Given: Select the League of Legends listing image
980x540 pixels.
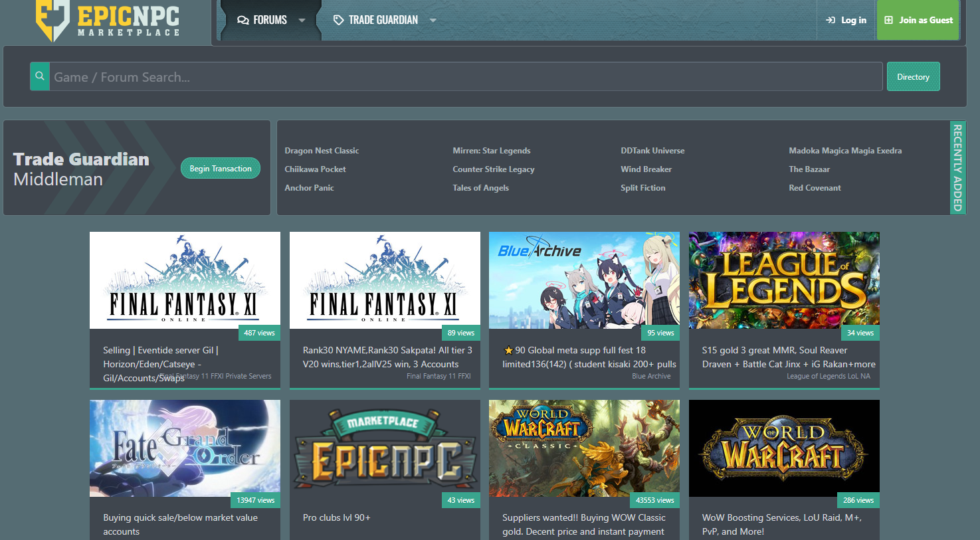Looking at the screenshot, I should click(784, 280).
